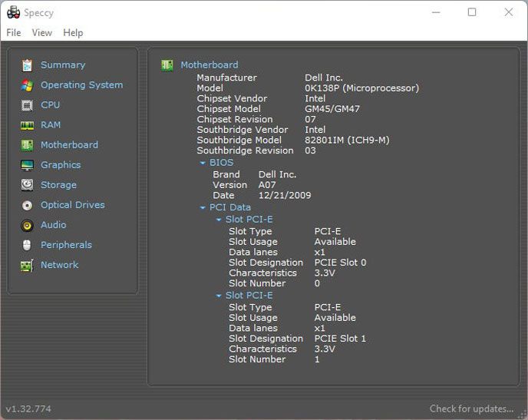
Task: Select the CPU chip icon
Action: tap(28, 105)
